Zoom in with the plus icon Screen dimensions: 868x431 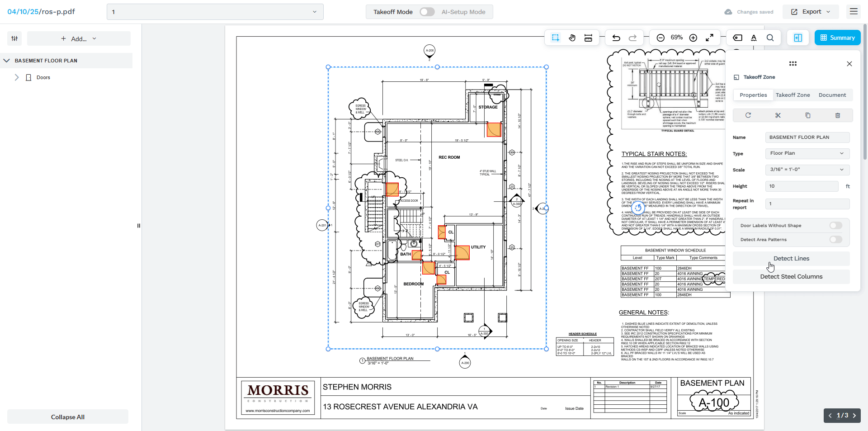(693, 38)
